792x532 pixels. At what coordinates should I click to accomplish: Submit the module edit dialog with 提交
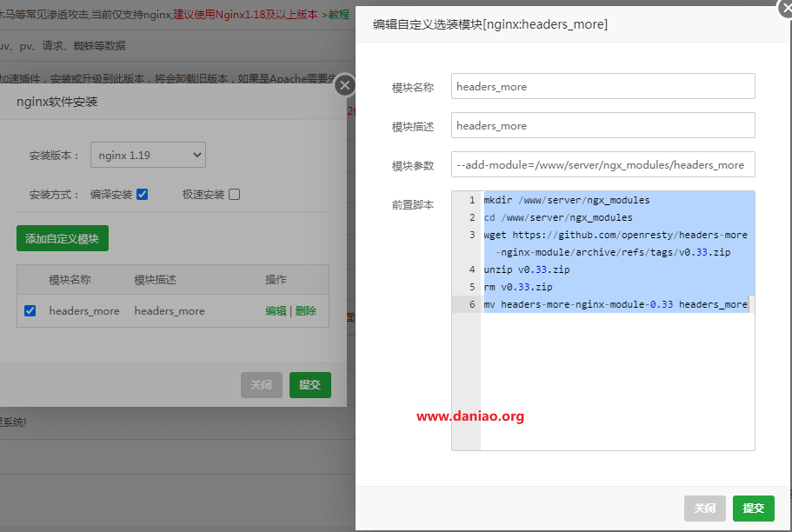(753, 509)
